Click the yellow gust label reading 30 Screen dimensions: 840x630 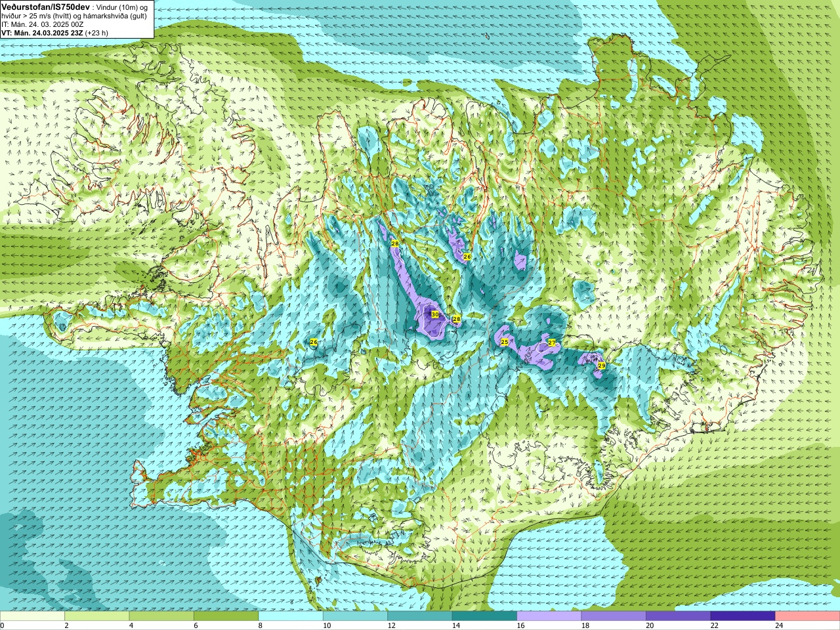[x=435, y=314]
